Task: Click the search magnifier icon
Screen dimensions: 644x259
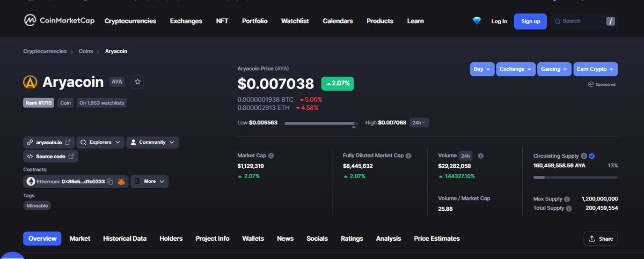Action: [557, 21]
